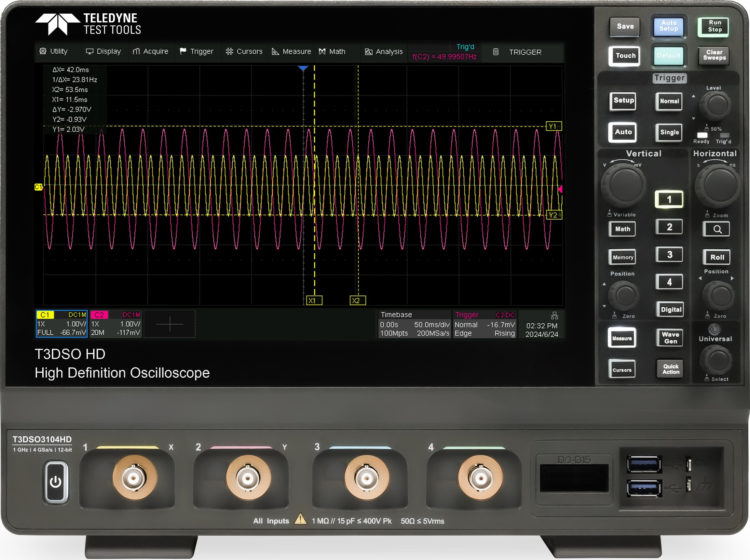Image resolution: width=750 pixels, height=560 pixels.
Task: Click the add channel plus box
Action: click(x=170, y=324)
